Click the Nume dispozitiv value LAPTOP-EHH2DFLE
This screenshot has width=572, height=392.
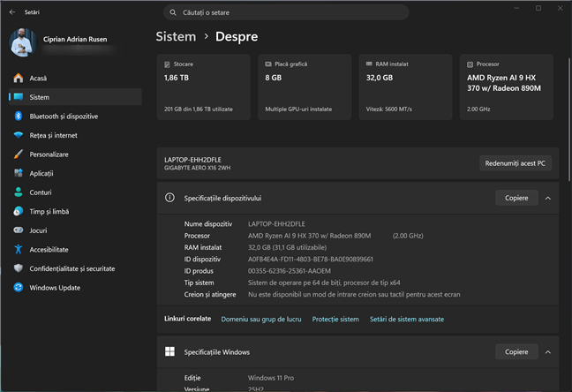pyautogui.click(x=276, y=223)
